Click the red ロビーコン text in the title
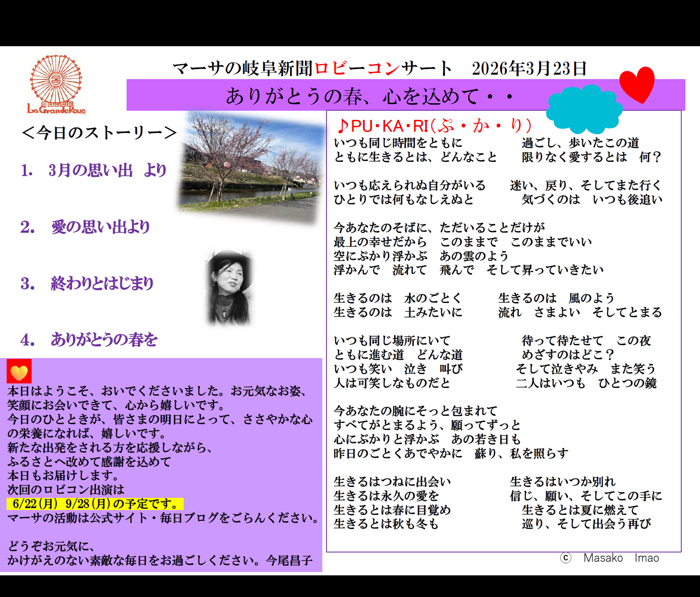 357,68
